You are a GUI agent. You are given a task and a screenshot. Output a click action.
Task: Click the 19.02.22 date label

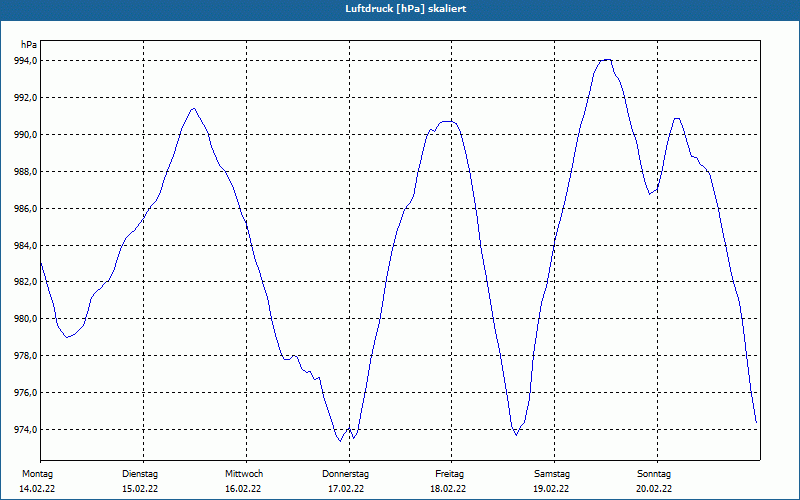tap(552, 489)
